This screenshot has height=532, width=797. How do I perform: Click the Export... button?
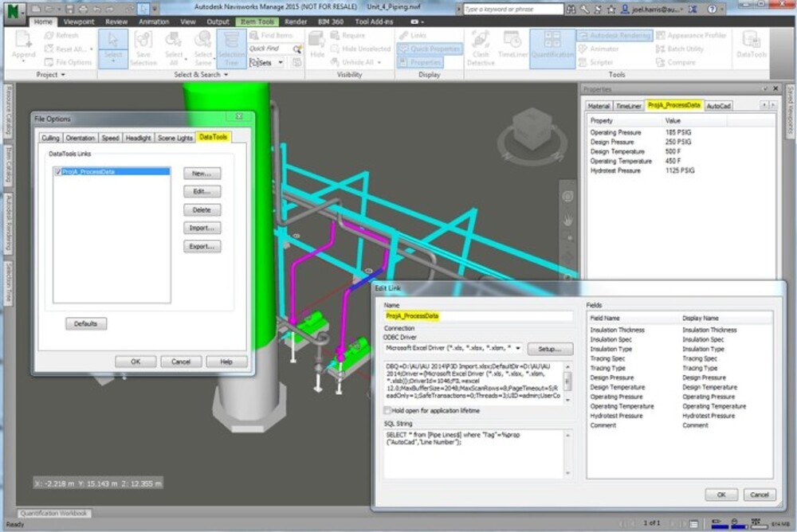point(202,246)
